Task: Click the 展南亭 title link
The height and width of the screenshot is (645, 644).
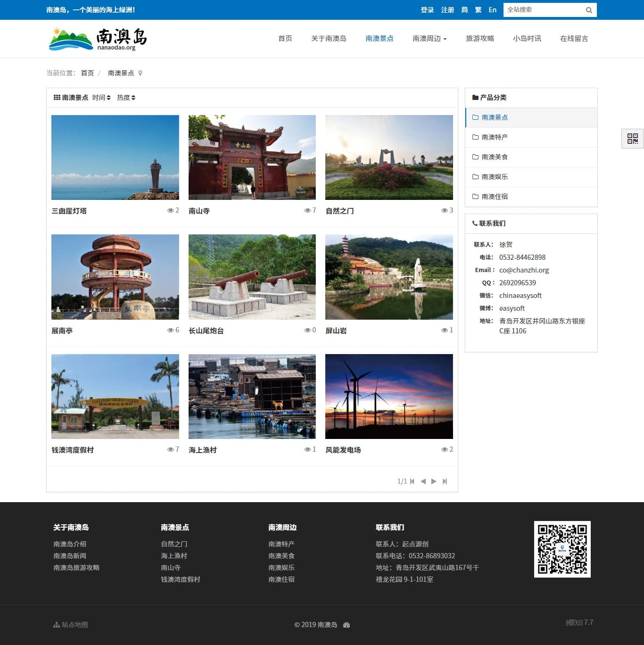Action: (x=62, y=331)
